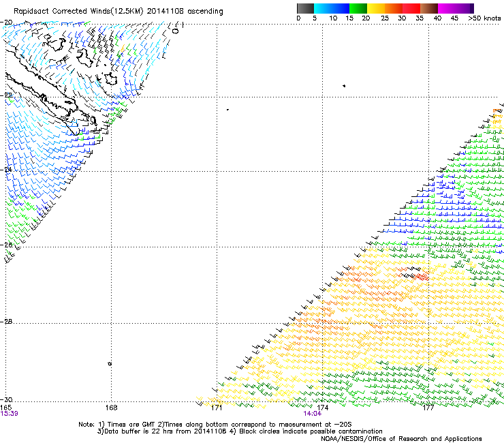The image size is (504, 443).
Task: Click the '-22' latitude axis label
Action: 6,95
